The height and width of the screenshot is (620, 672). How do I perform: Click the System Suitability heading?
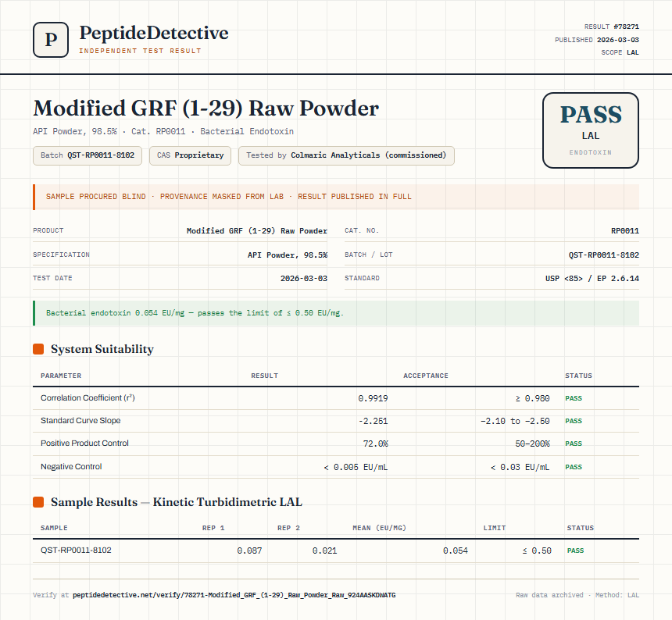[x=102, y=349]
